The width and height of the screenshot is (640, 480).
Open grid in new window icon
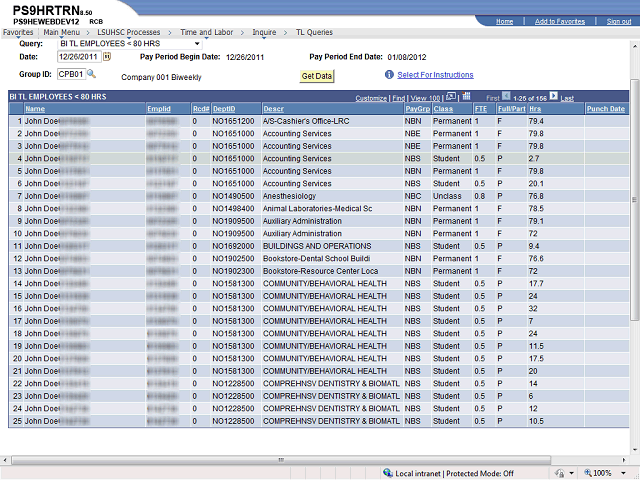pos(449,97)
